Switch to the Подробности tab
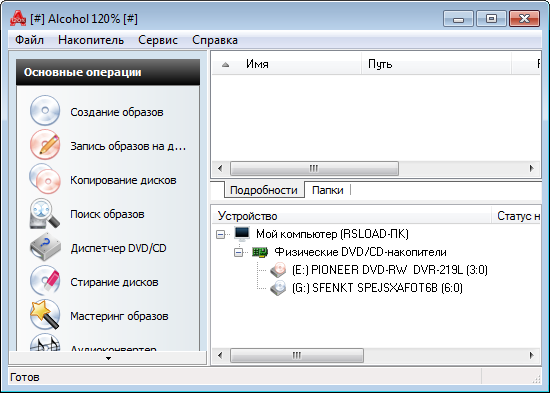The width and height of the screenshot is (550, 393). click(x=264, y=190)
